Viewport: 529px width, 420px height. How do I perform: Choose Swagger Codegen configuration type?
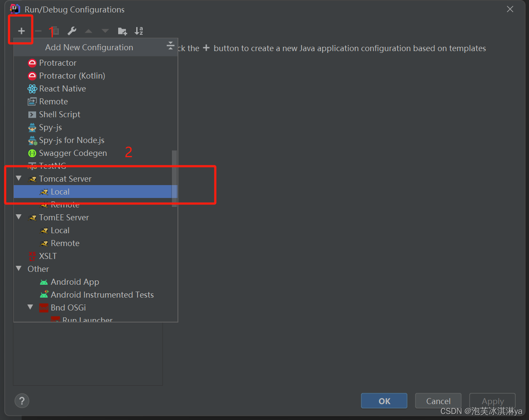tap(95, 153)
